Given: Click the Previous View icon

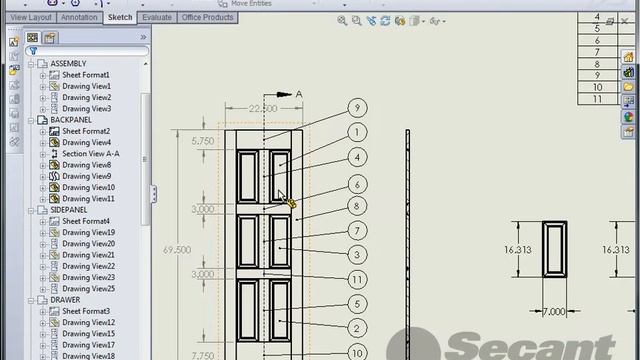Looking at the screenshot, I should (x=371, y=21).
